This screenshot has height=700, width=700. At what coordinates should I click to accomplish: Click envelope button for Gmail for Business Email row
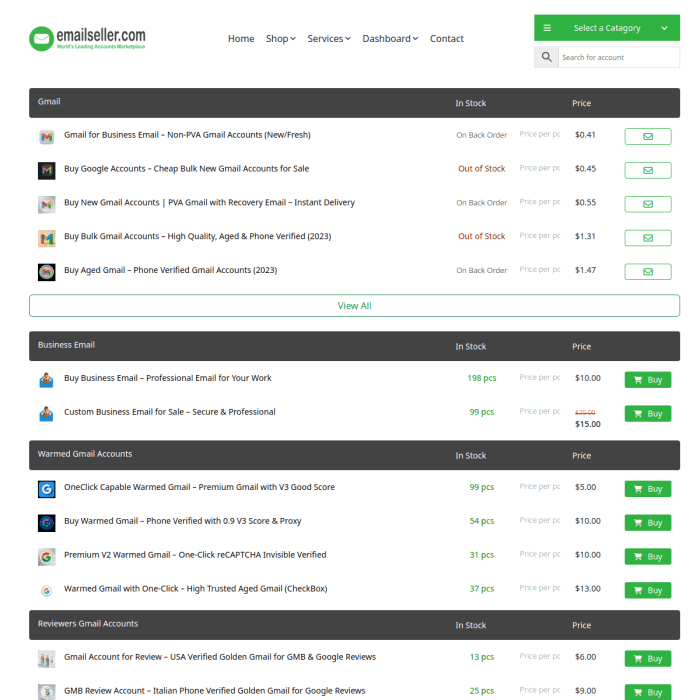648,137
